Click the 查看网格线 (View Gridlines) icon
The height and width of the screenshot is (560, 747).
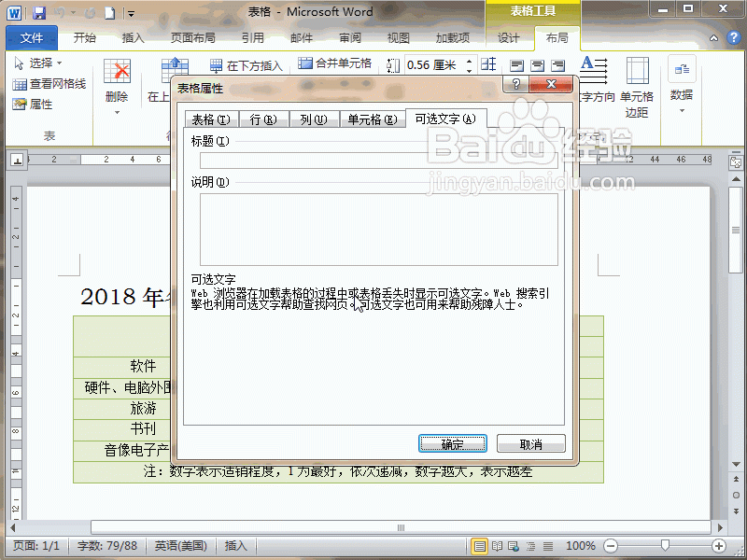tap(19, 84)
